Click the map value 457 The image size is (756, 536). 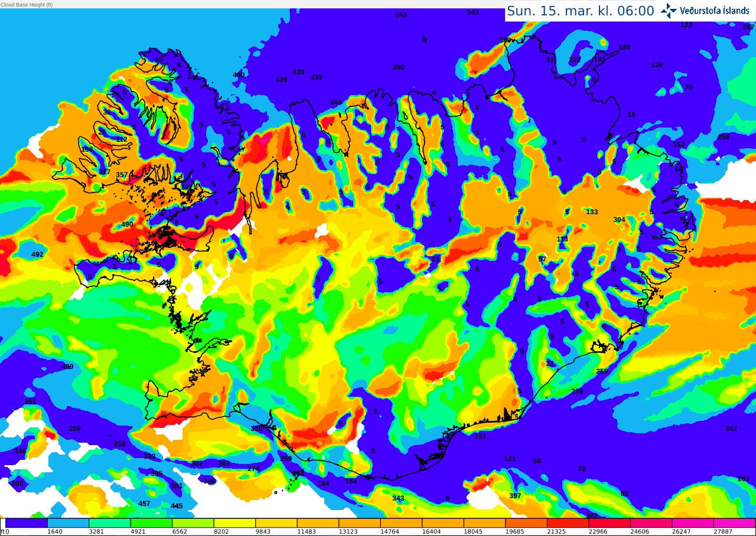tap(144, 504)
